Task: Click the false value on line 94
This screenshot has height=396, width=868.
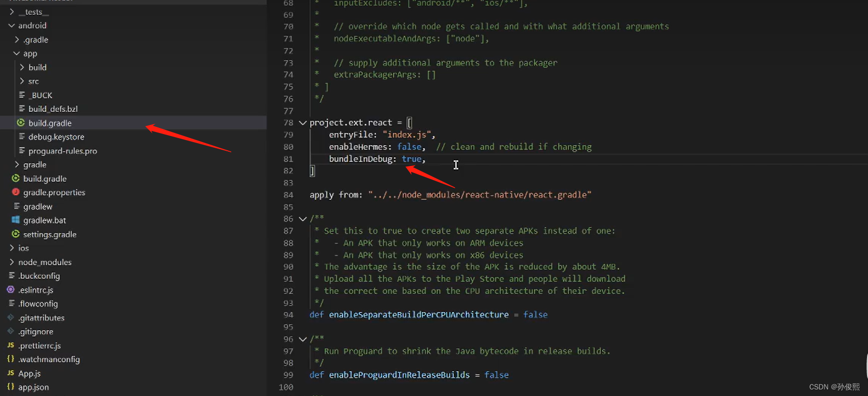Action: point(535,315)
